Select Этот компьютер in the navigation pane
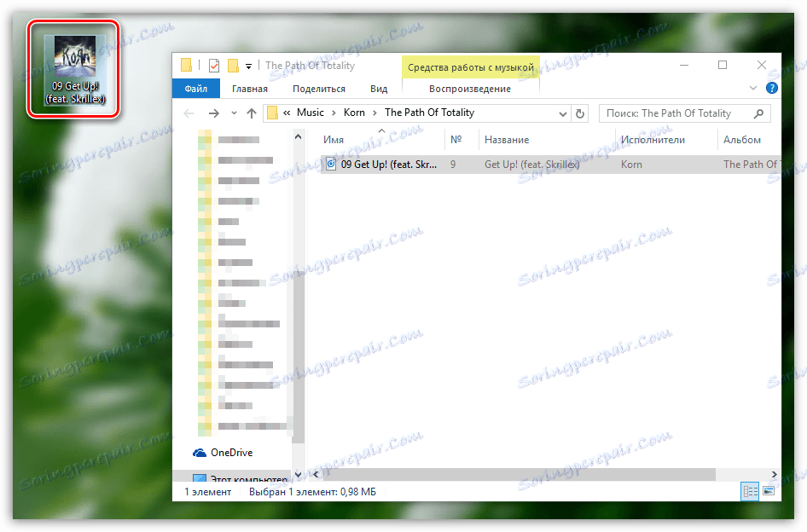The width and height of the screenshot is (807, 532). click(249, 478)
